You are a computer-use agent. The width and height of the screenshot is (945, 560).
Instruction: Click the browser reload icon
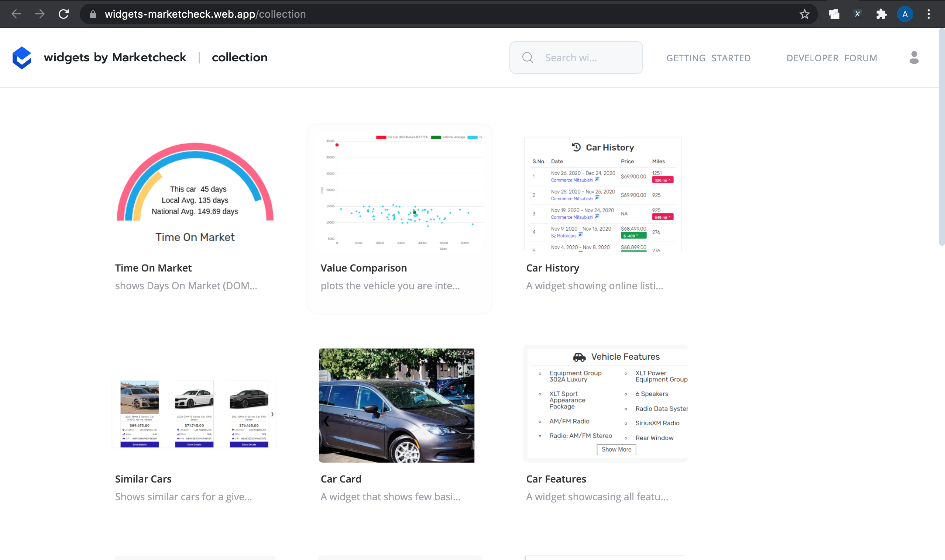(63, 14)
